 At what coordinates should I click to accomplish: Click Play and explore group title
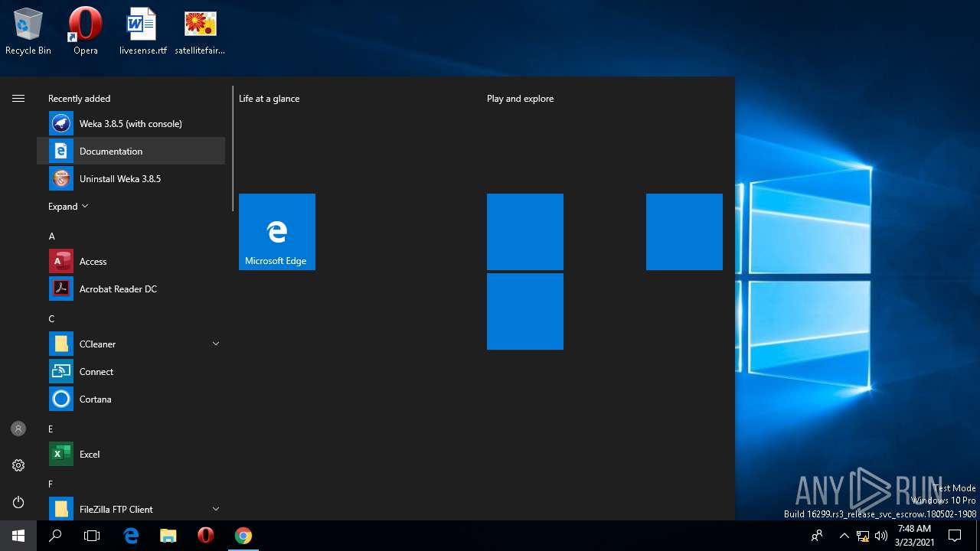[520, 99]
